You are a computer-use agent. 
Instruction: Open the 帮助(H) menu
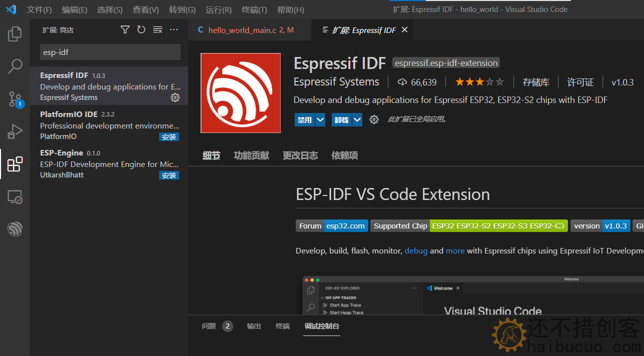click(x=290, y=9)
